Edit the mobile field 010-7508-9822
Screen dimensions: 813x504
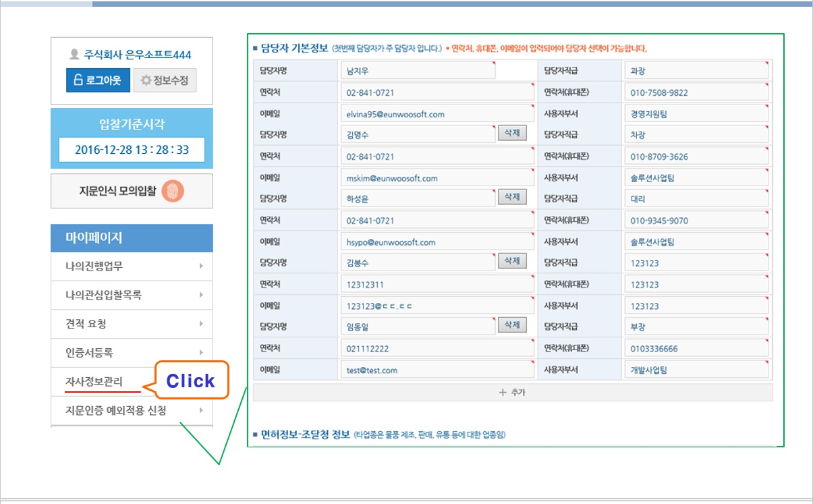point(697,92)
